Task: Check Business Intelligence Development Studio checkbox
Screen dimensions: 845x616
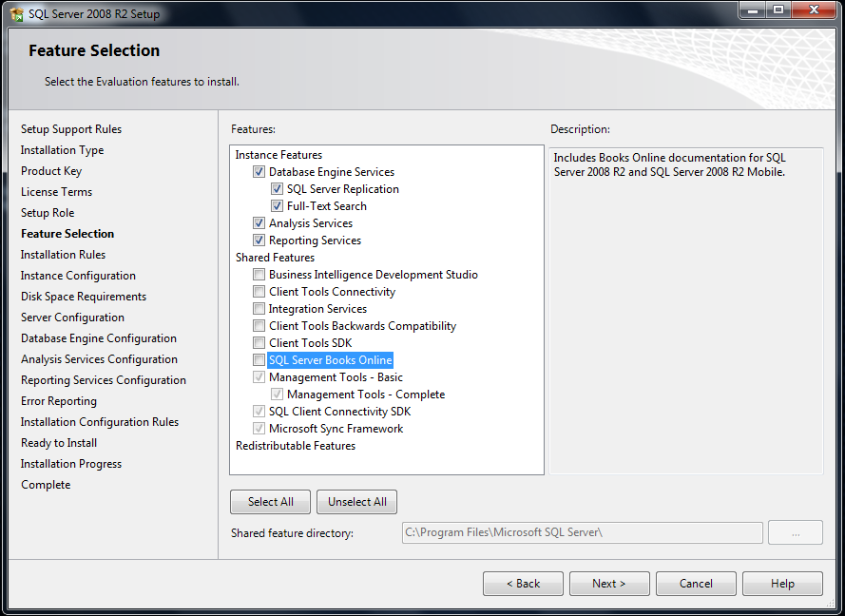Action: point(259,275)
